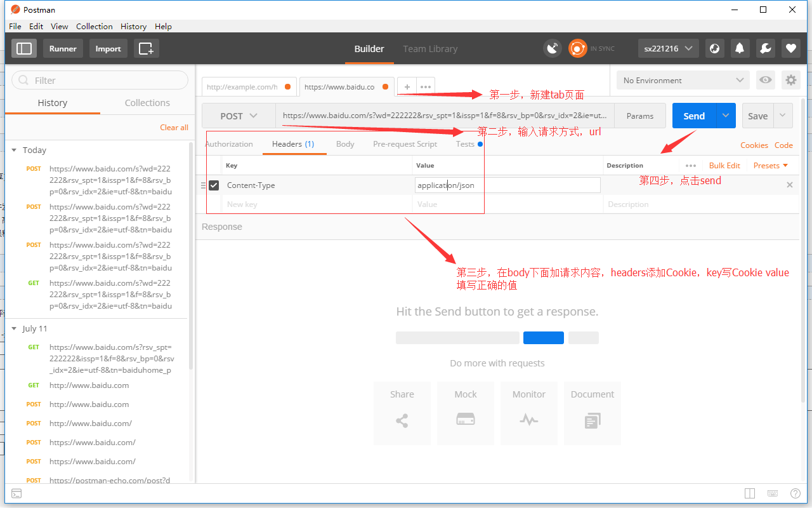Open the History menu
Viewport: 812px width, 508px height.
[133, 26]
